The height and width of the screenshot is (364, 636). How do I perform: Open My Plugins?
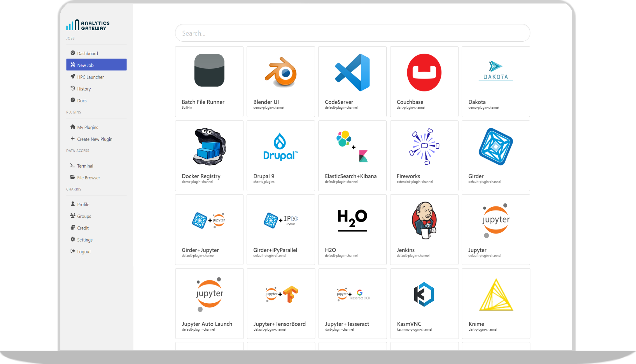click(x=96, y=127)
